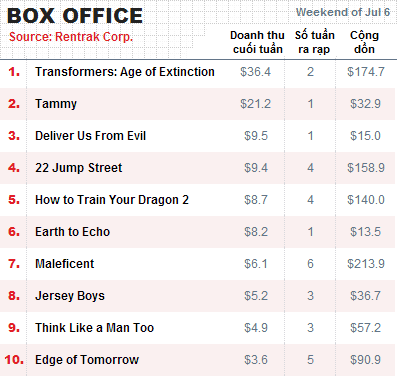Viewport: 397px width, 376px height.
Task: Click rank number 10. in red
Action: 14,360
